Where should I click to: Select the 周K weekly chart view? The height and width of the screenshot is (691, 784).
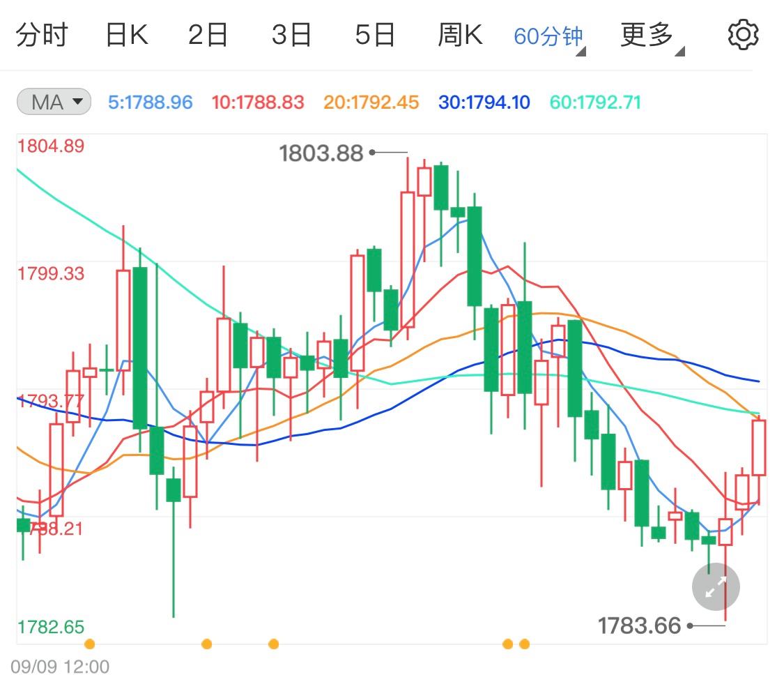pyautogui.click(x=461, y=35)
